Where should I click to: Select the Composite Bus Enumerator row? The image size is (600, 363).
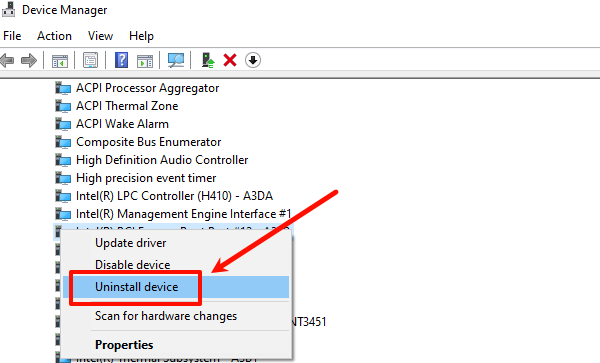(x=148, y=142)
